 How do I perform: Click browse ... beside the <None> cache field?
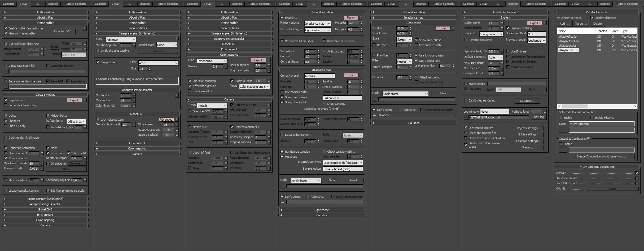(375, 115)
